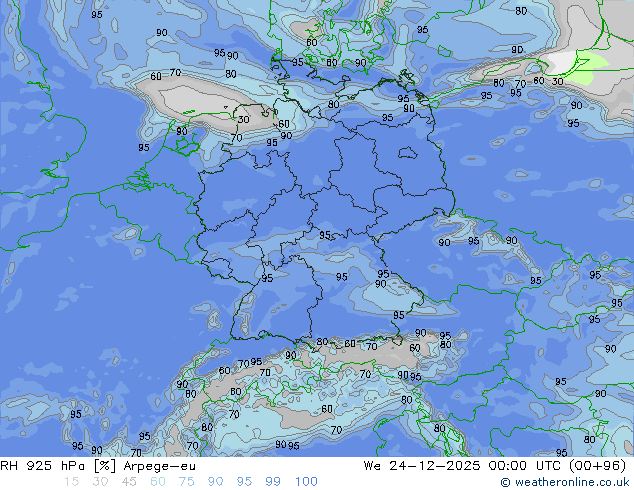Choose legend value 60 in the colour scale

(158, 482)
